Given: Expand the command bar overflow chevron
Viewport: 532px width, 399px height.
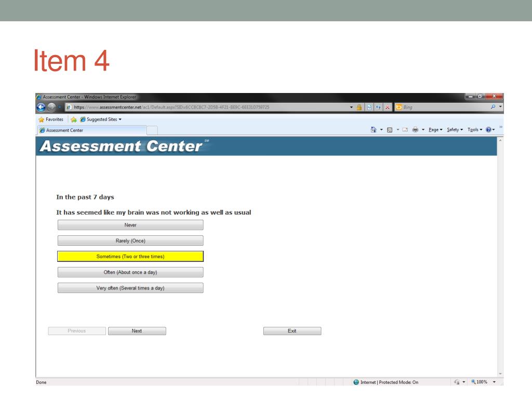Looking at the screenshot, I should tap(500, 127).
